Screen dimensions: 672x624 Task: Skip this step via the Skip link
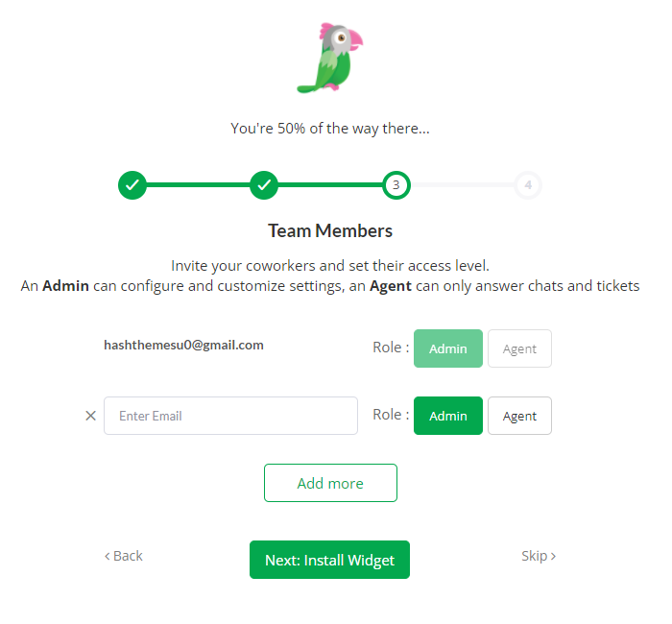pos(539,556)
